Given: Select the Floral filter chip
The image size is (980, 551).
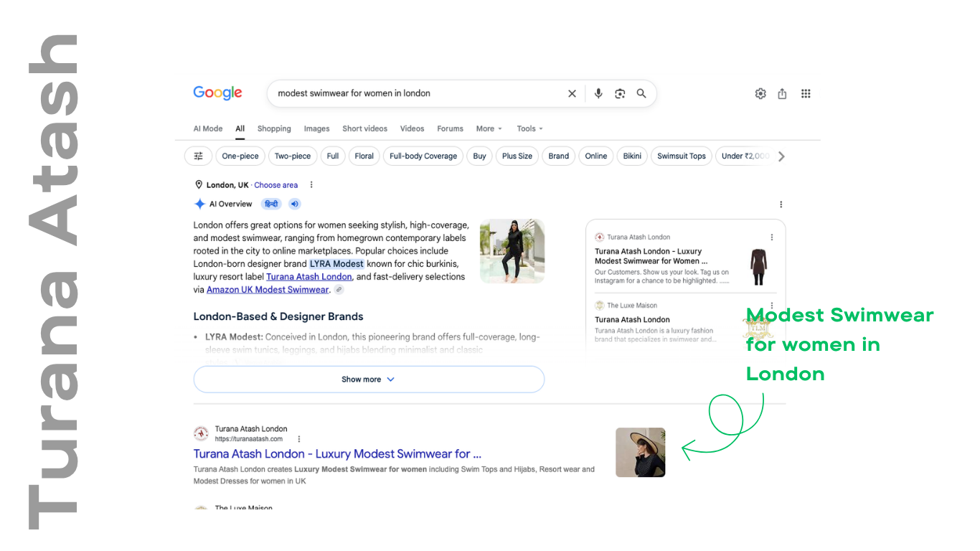Looking at the screenshot, I should pyautogui.click(x=364, y=156).
